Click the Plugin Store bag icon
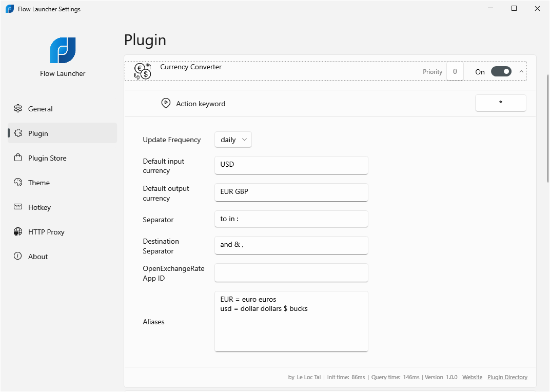Image resolution: width=550 pixels, height=392 pixels. [x=18, y=158]
